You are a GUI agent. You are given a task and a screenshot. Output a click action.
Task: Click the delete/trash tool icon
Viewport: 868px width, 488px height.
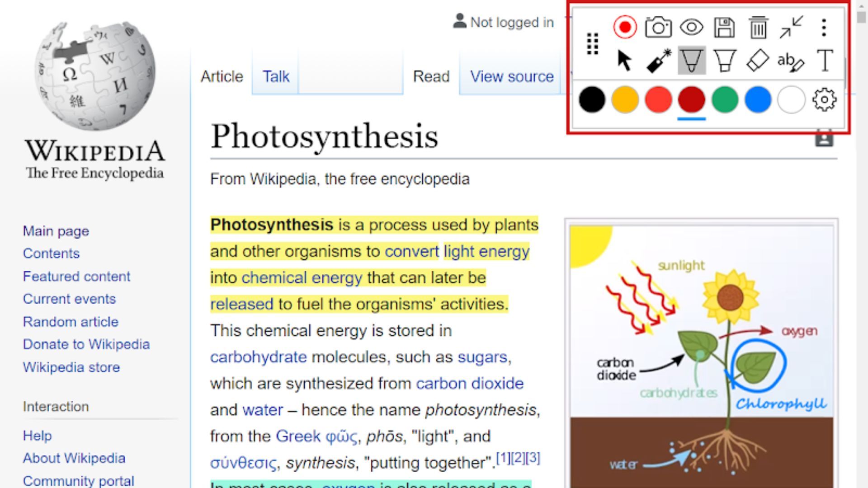tap(758, 28)
